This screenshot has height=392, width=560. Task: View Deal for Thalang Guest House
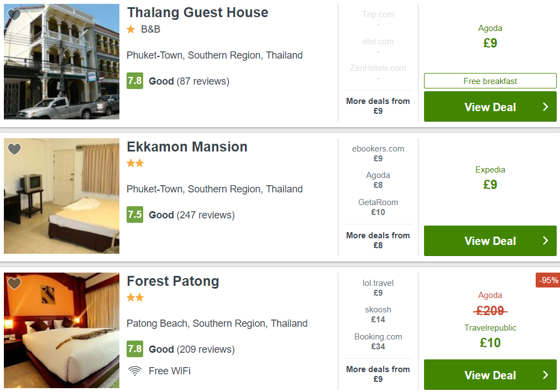click(x=490, y=107)
